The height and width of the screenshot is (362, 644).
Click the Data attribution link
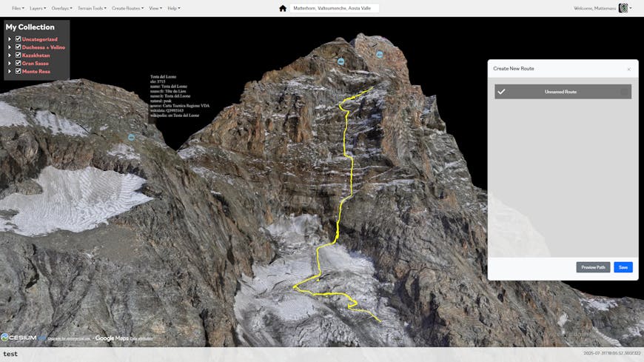pyautogui.click(x=141, y=338)
